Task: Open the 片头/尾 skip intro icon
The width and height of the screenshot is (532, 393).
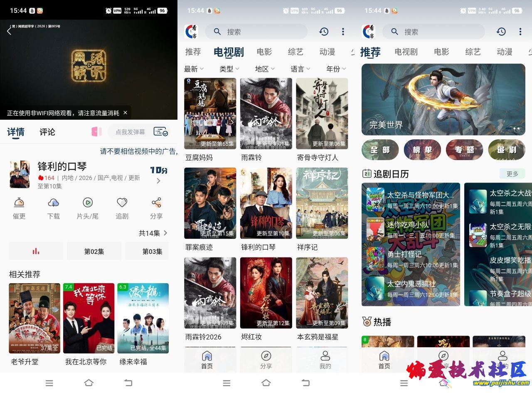Action: click(87, 203)
